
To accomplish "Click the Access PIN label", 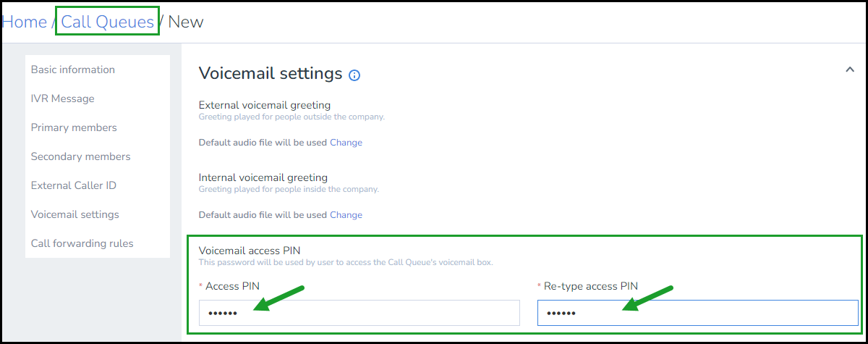I will click(232, 286).
